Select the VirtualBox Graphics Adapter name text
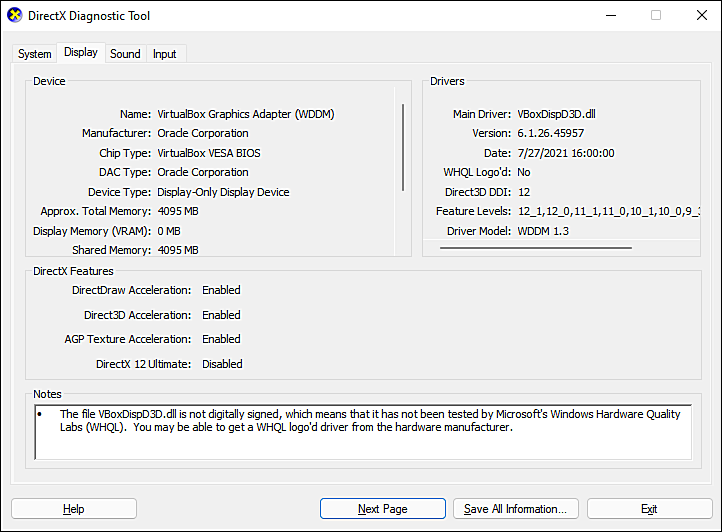This screenshot has height=532, width=722. [x=245, y=114]
